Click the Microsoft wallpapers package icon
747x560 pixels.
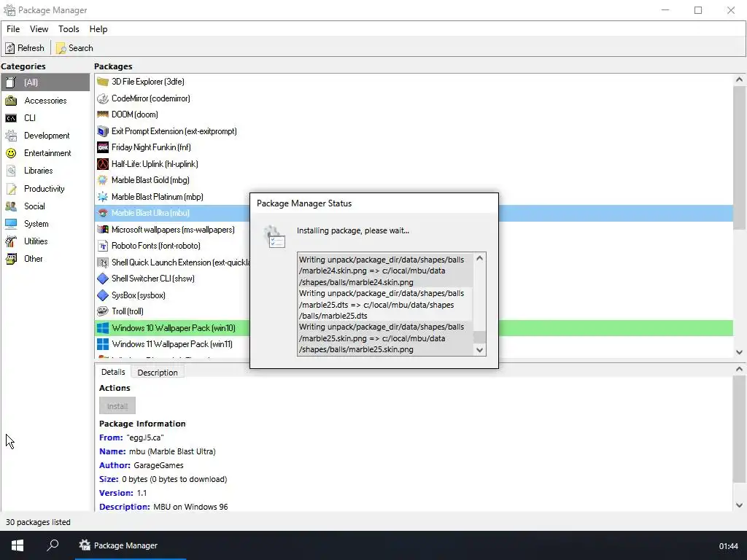pyautogui.click(x=102, y=230)
